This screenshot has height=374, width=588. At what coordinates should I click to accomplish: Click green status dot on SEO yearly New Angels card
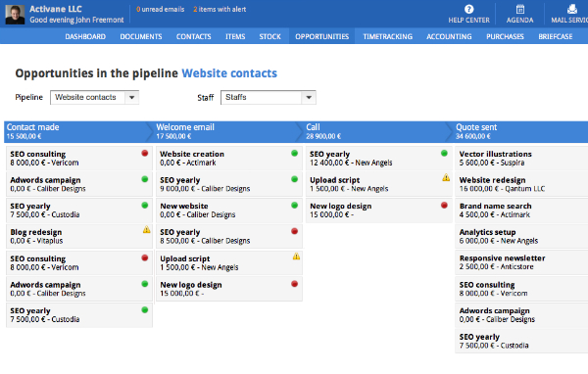444,154
